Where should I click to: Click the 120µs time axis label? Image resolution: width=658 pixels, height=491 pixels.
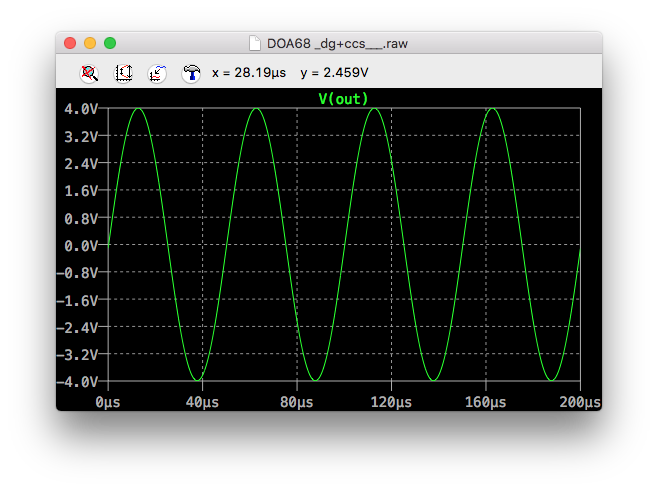point(391,402)
